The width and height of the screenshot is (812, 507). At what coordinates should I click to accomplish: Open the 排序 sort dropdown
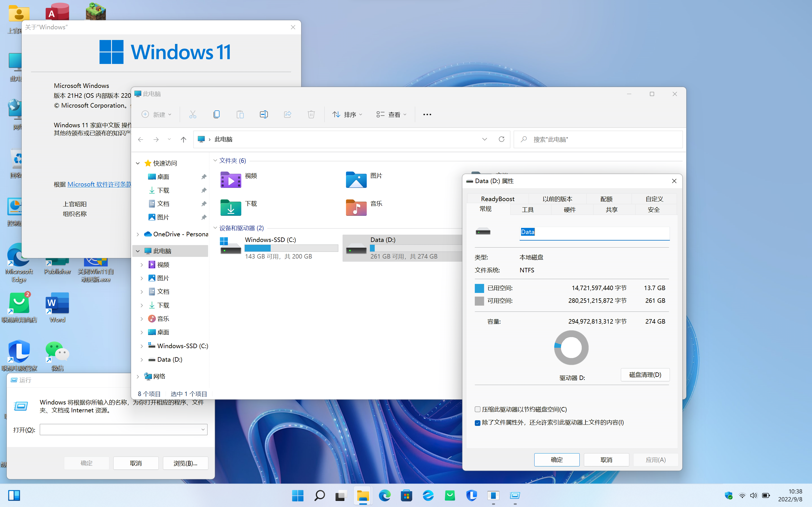(x=347, y=114)
